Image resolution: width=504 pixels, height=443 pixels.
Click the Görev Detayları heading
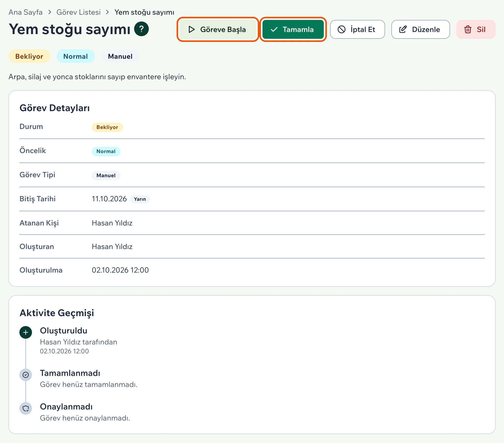54,108
